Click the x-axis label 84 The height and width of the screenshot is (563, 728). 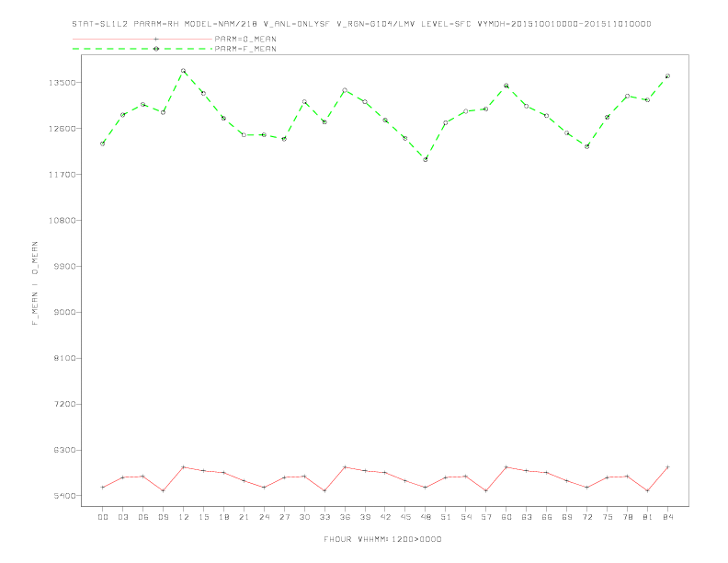click(667, 517)
